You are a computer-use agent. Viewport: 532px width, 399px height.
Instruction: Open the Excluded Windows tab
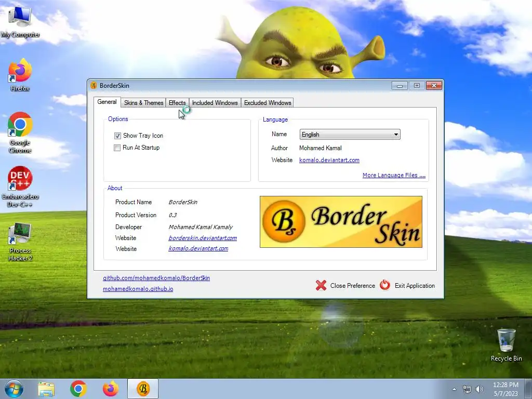[268, 103]
